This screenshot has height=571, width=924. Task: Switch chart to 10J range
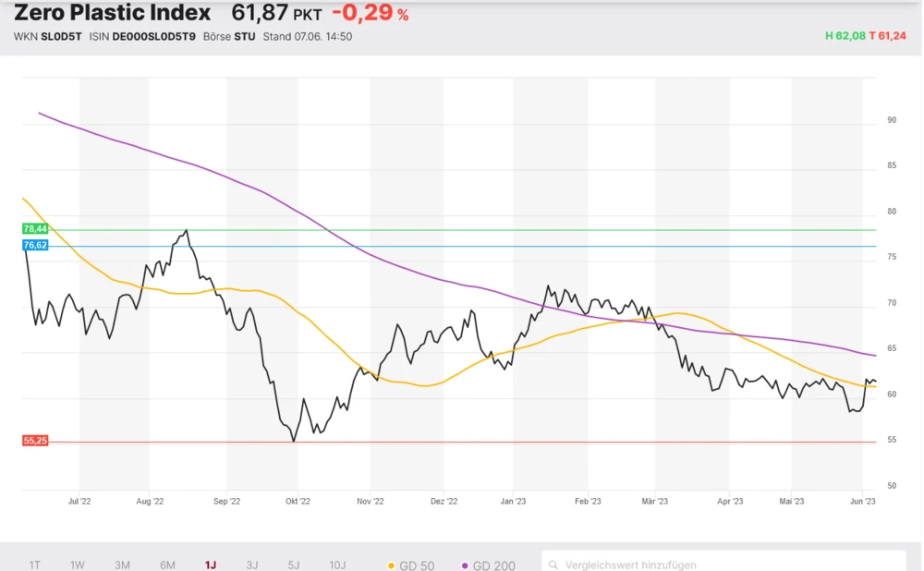pos(337,565)
